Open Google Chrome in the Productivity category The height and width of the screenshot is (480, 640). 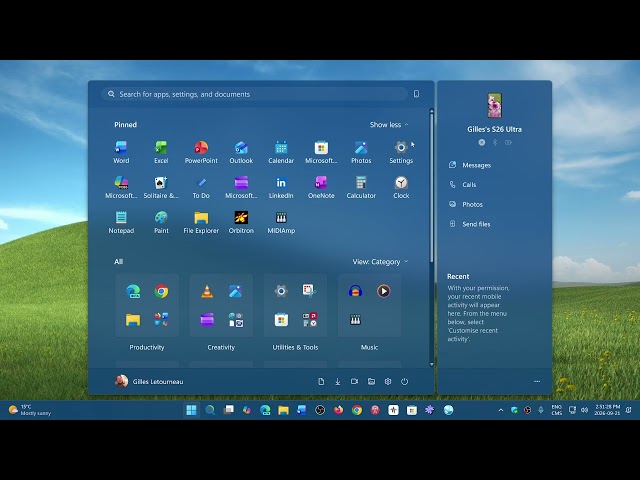(161, 291)
